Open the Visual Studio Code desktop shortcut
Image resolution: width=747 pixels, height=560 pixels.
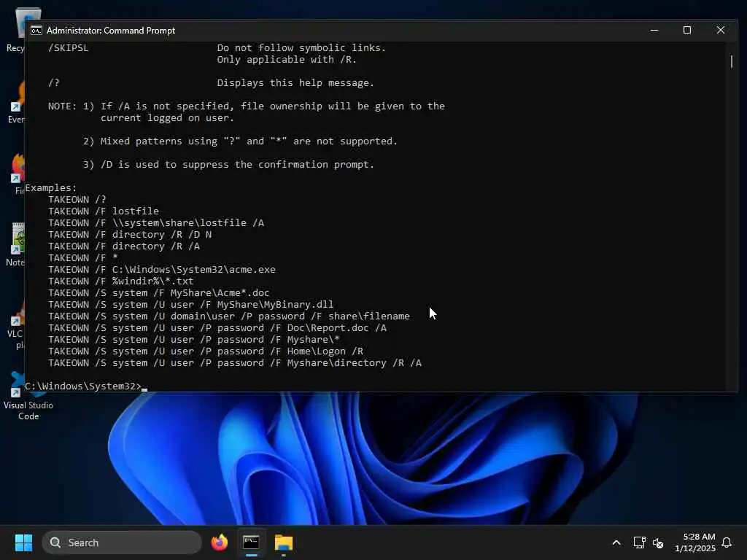coord(28,397)
